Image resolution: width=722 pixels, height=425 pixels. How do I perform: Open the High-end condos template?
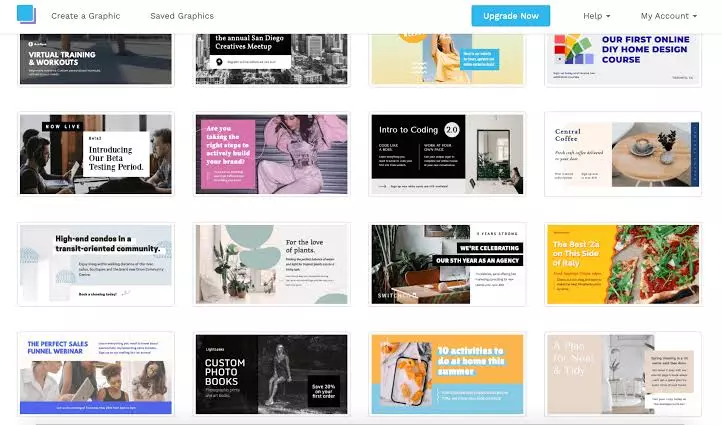tap(96, 264)
